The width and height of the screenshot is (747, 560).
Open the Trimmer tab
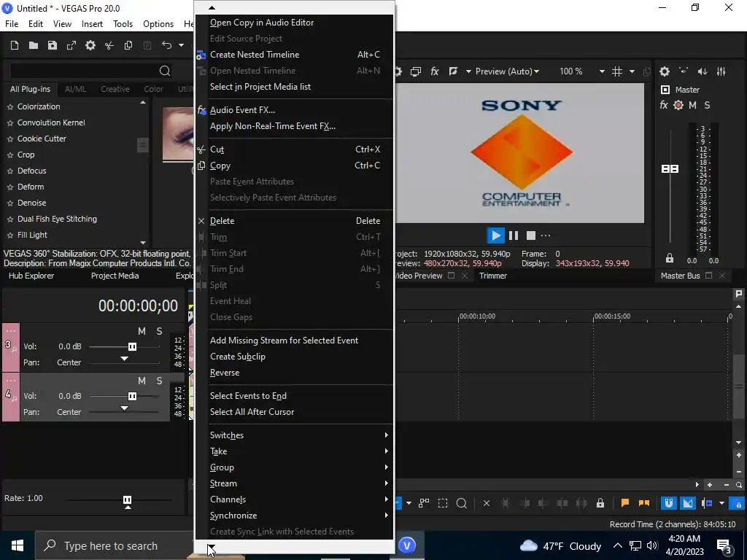493,276
